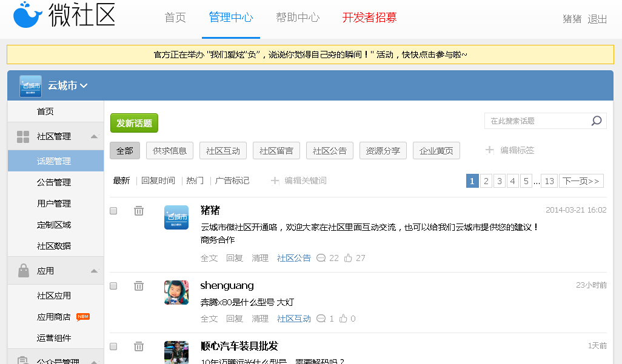Viewport: 622px width, 364px height.
Task: Sort topics by 最新
Action: point(121,181)
